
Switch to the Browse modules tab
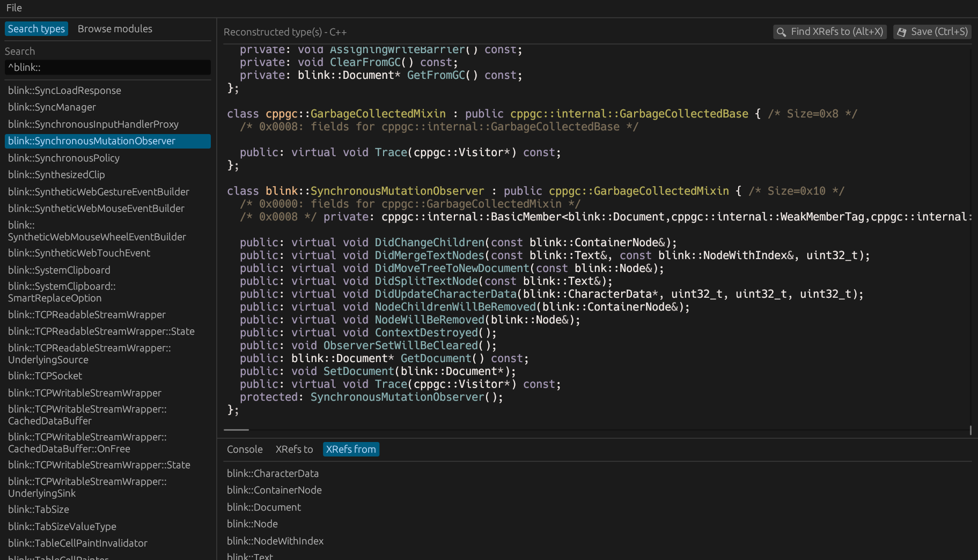114,28
